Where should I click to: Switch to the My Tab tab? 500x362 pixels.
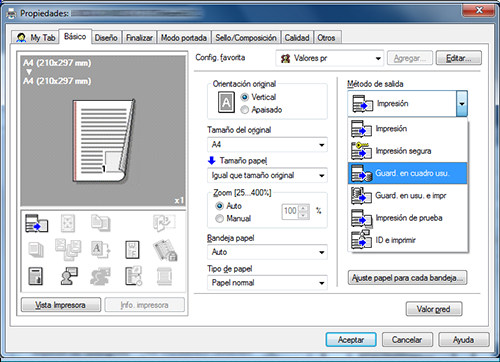pos(35,38)
